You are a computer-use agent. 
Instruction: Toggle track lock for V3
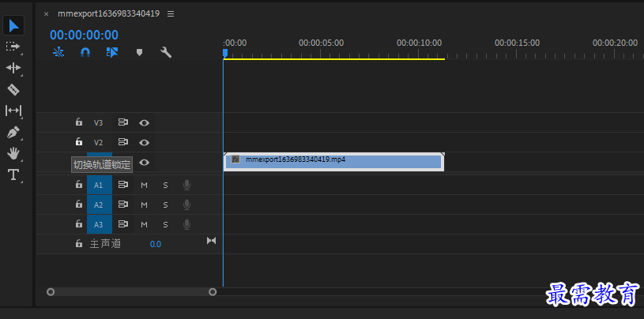(x=78, y=122)
